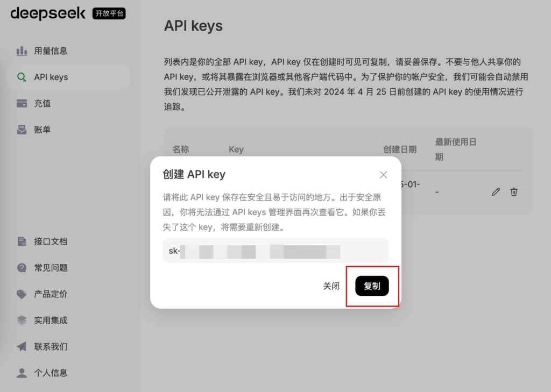Click the 账单 inbox tray icon

22,130
